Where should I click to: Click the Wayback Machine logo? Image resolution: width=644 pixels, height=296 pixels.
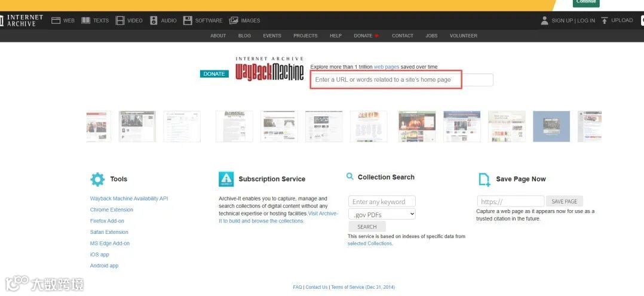point(270,69)
